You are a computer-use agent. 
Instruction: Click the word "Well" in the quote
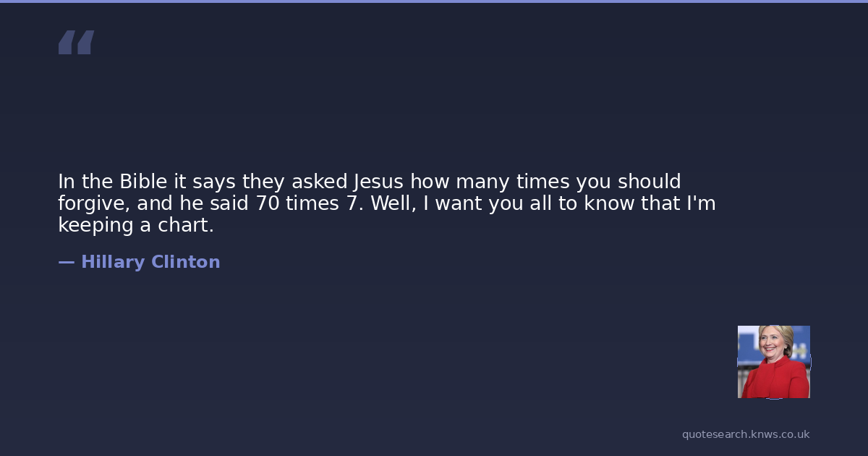pyautogui.click(x=391, y=203)
